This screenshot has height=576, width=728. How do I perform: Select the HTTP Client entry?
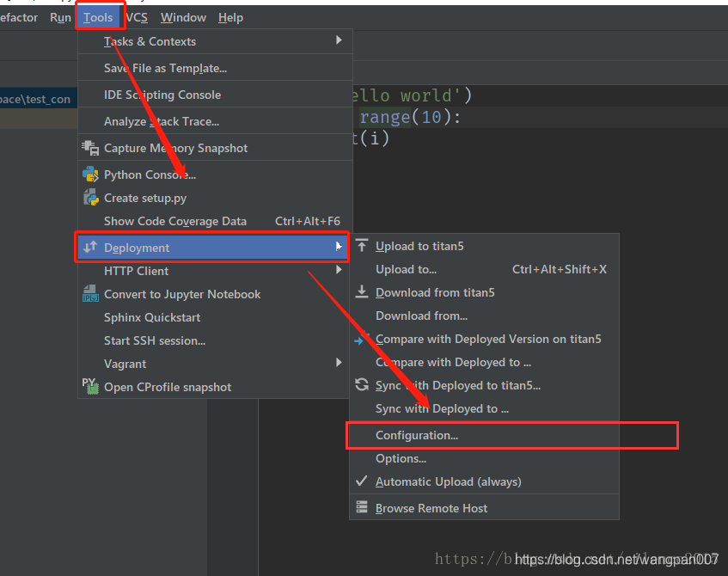click(x=213, y=271)
